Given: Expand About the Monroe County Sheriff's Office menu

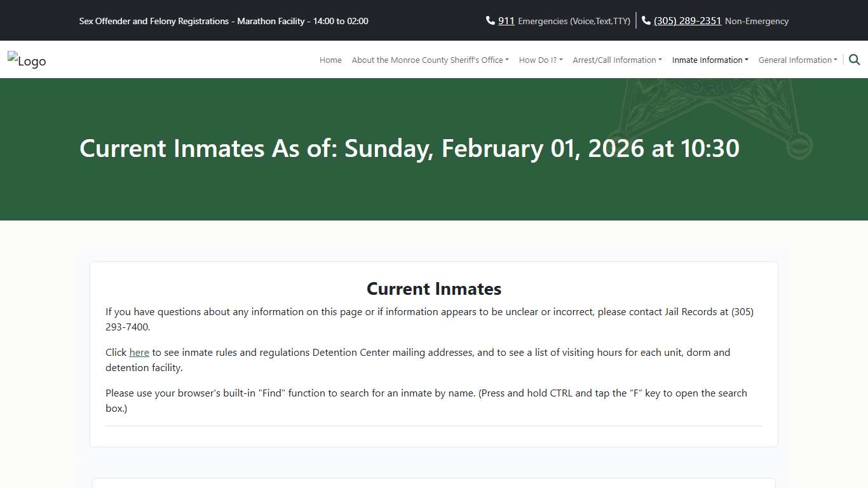Looking at the screenshot, I should [x=430, y=60].
